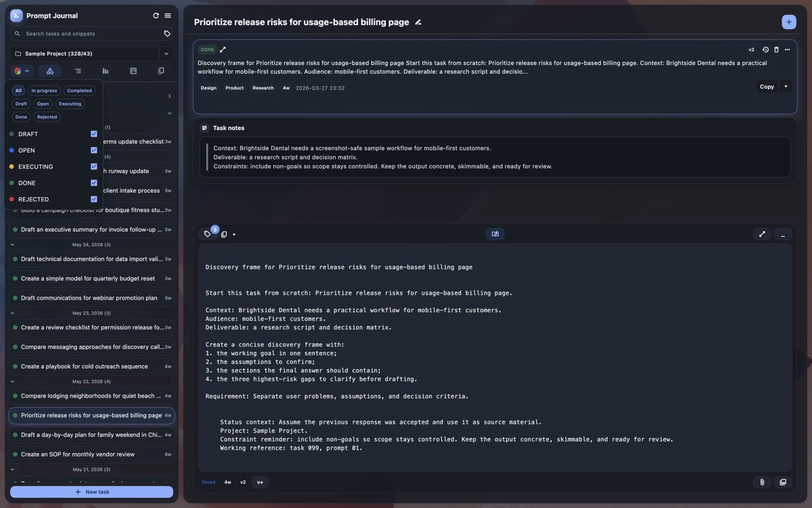Click the blue plus button at top right

(x=789, y=22)
